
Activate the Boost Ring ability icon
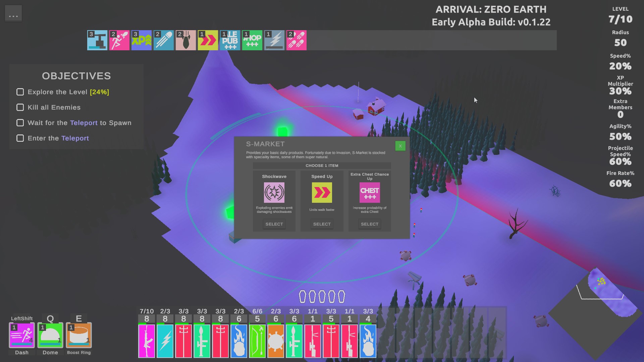click(x=79, y=335)
